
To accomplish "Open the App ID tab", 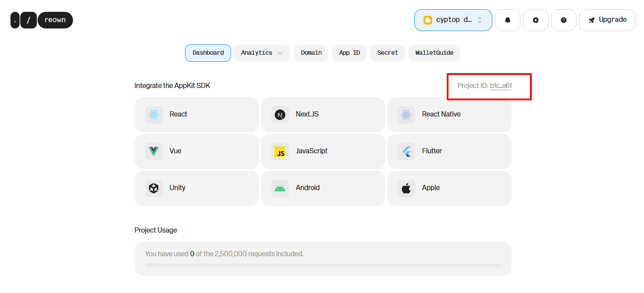I will (349, 53).
